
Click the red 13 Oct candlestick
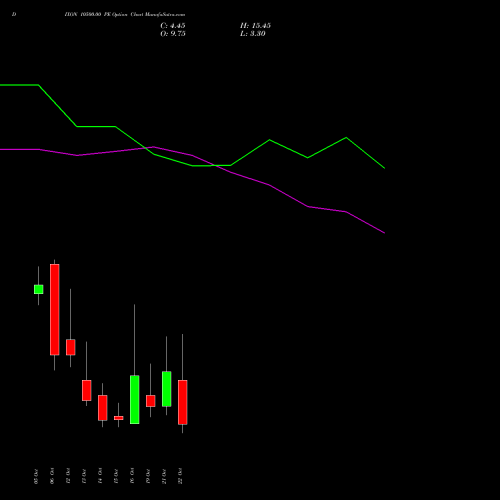click(86, 390)
